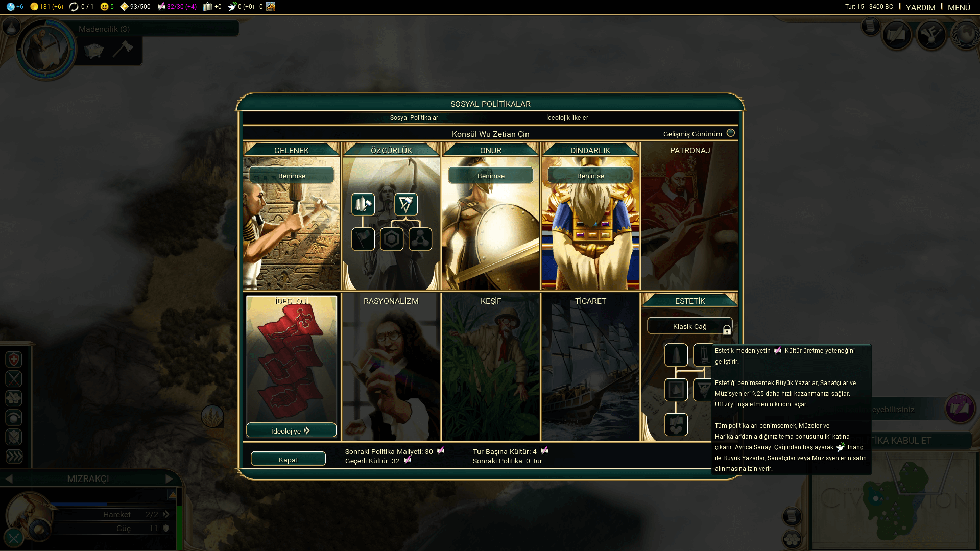Click the wheat resource icon on the map

(212, 416)
